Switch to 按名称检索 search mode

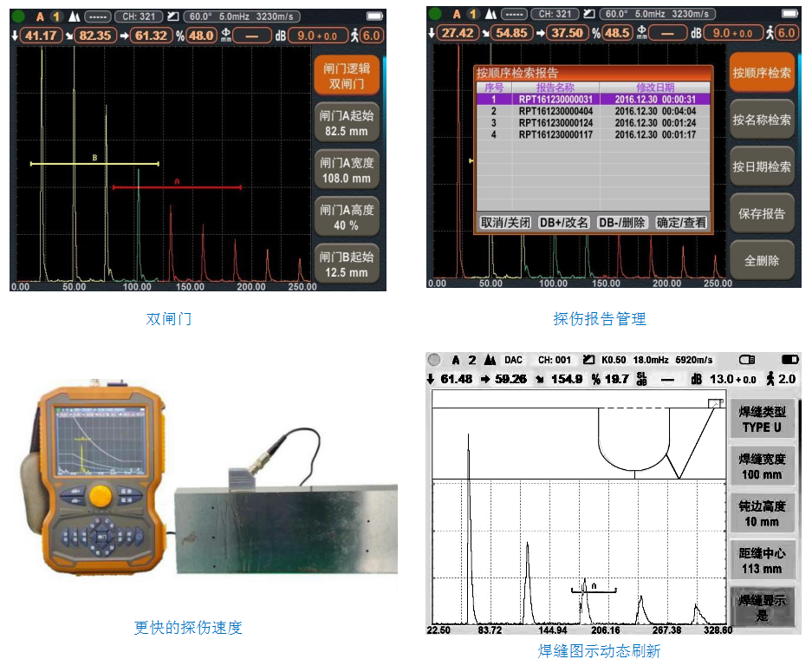pos(761,120)
